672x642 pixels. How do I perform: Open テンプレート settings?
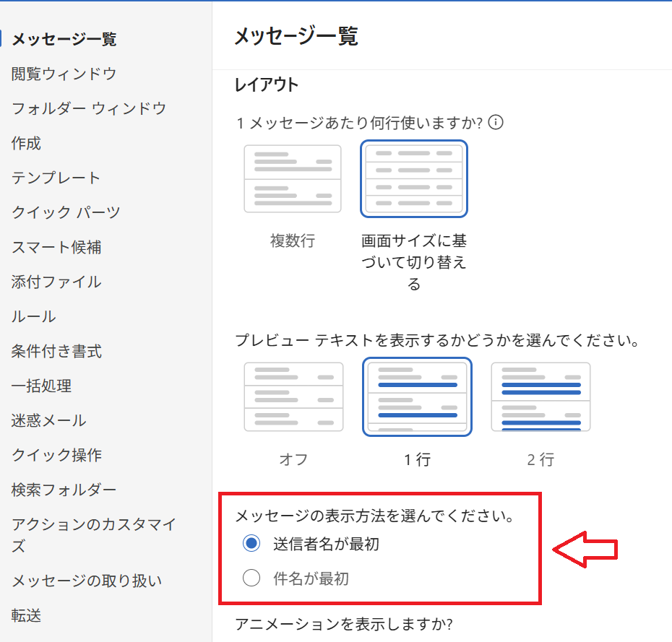click(56, 178)
